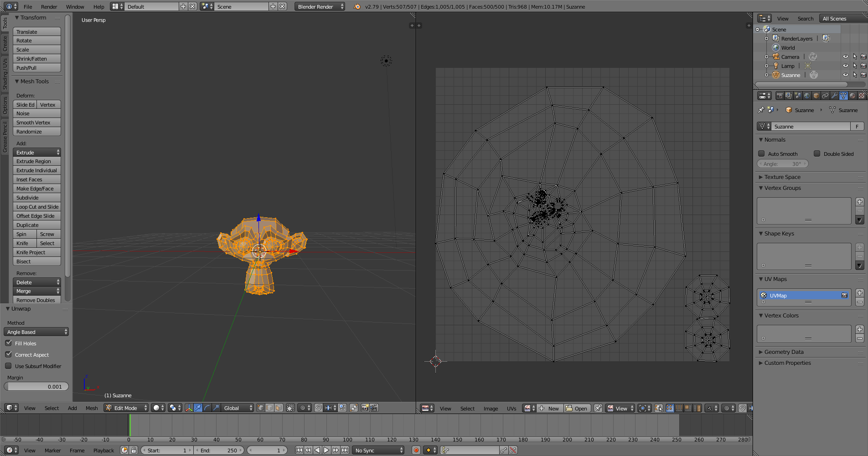Viewport: 868px width, 456px height.
Task: Click the Inset Faces button
Action: [37, 179]
